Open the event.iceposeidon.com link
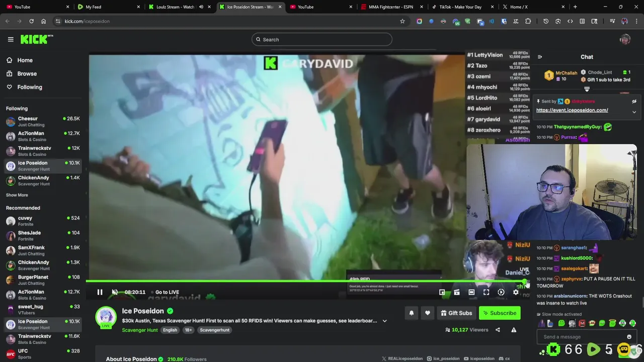Image resolution: width=644 pixels, height=362 pixels. coord(572,110)
